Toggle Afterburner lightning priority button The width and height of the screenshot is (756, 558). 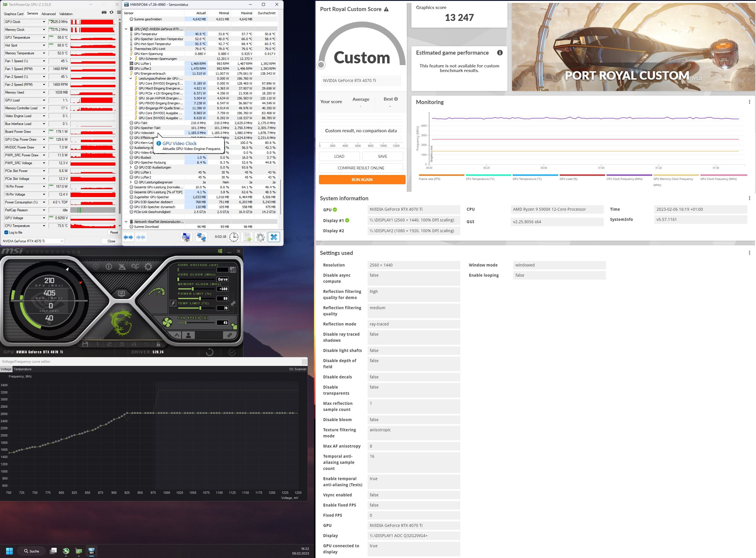pos(173,303)
